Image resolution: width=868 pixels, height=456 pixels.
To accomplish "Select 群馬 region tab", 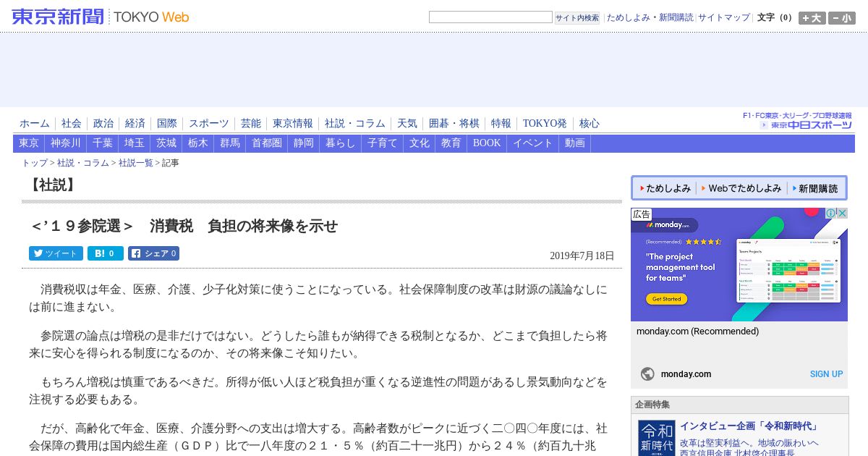I will [x=230, y=143].
